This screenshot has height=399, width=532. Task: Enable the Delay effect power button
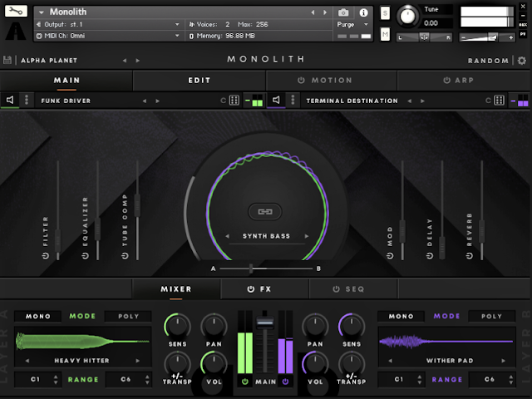[430, 256]
